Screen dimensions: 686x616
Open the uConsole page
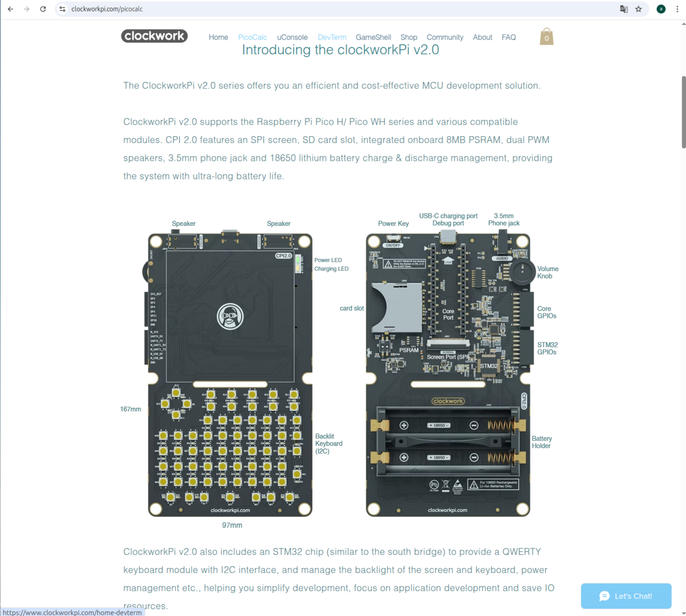coord(292,37)
